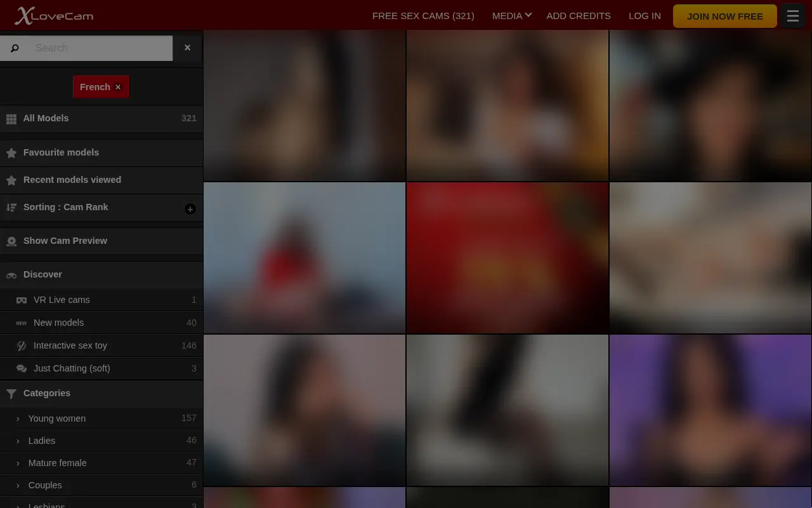The width and height of the screenshot is (812, 508).
Task: Expand the Couples category chevron
Action: click(18, 485)
